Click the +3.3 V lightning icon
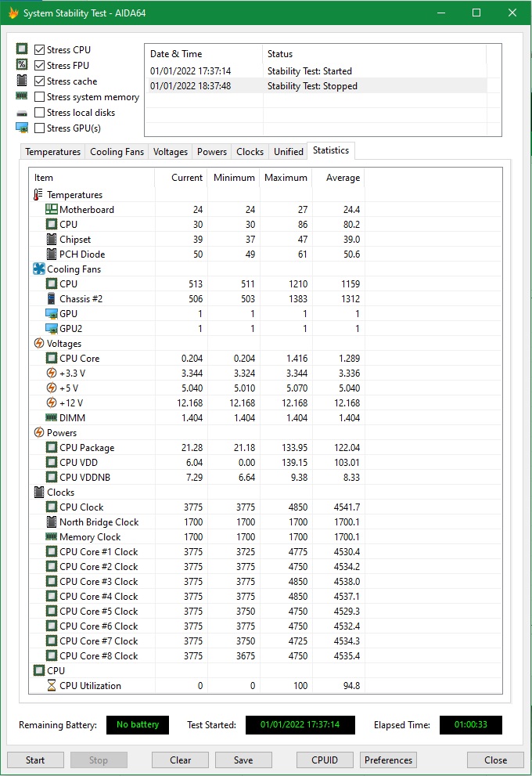532x776 pixels. (x=52, y=373)
